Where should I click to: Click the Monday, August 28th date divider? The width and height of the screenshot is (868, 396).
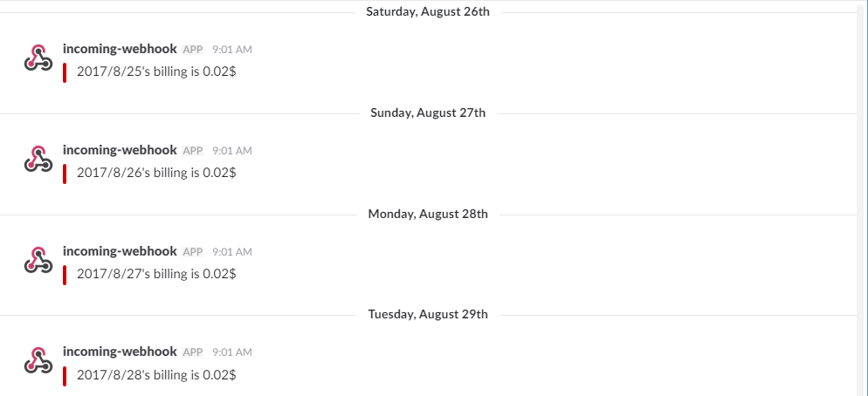point(428,214)
